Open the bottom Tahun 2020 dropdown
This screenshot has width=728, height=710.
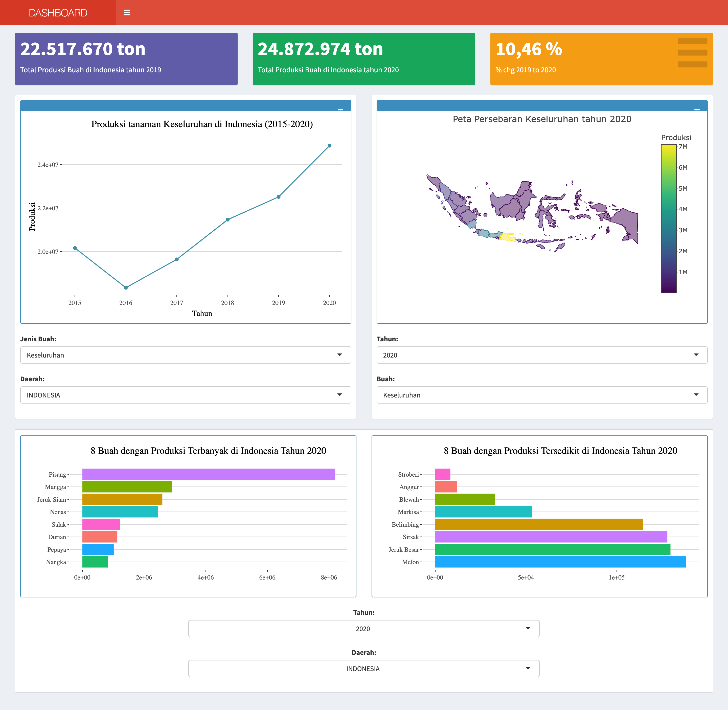(x=364, y=629)
